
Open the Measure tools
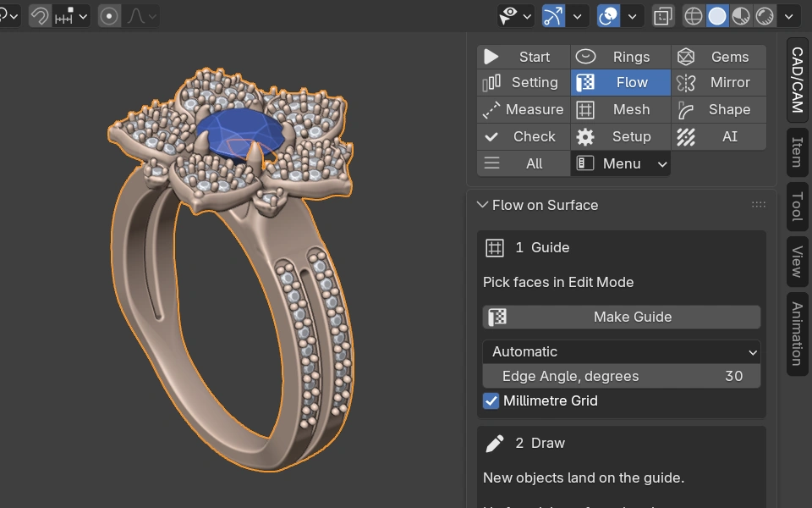[x=524, y=109]
